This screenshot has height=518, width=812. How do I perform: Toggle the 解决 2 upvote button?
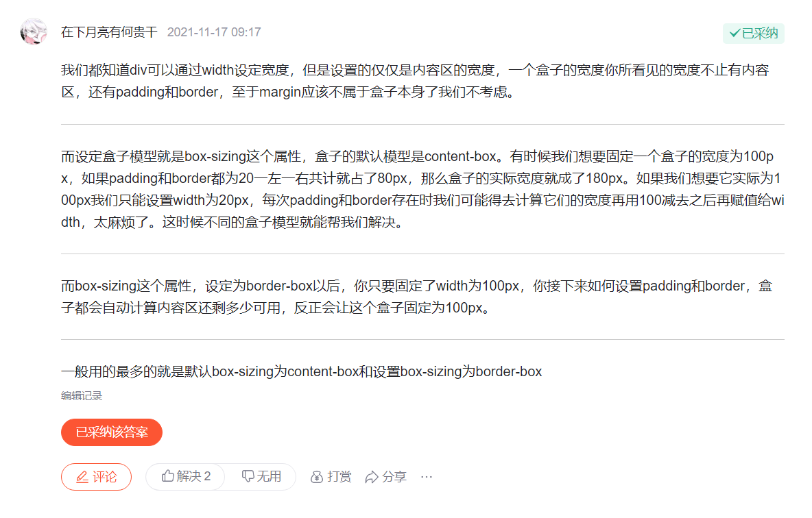coord(185,476)
